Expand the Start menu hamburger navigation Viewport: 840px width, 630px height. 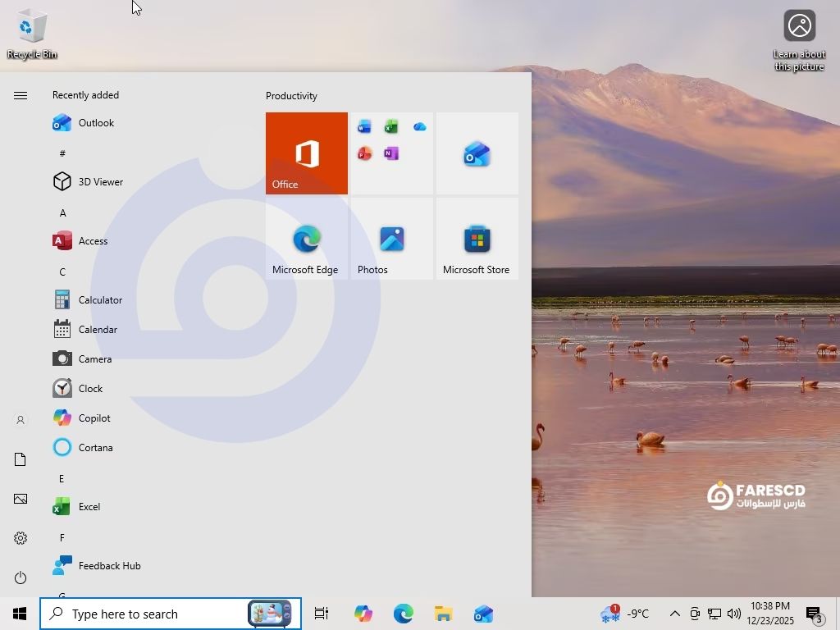tap(21, 96)
